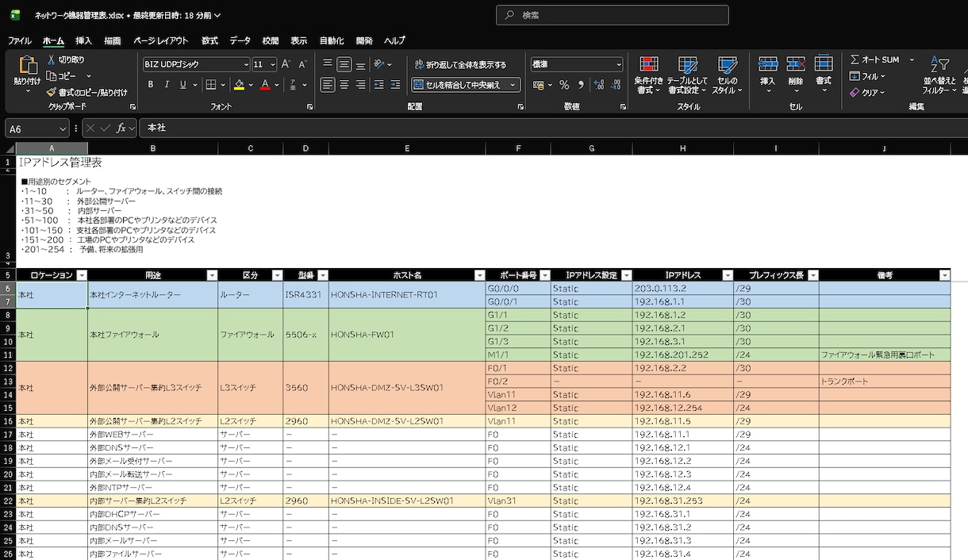Image resolution: width=968 pixels, height=560 pixels.
Task: Click the 貼り付け (Paste) clipboard icon
Action: tap(27, 65)
